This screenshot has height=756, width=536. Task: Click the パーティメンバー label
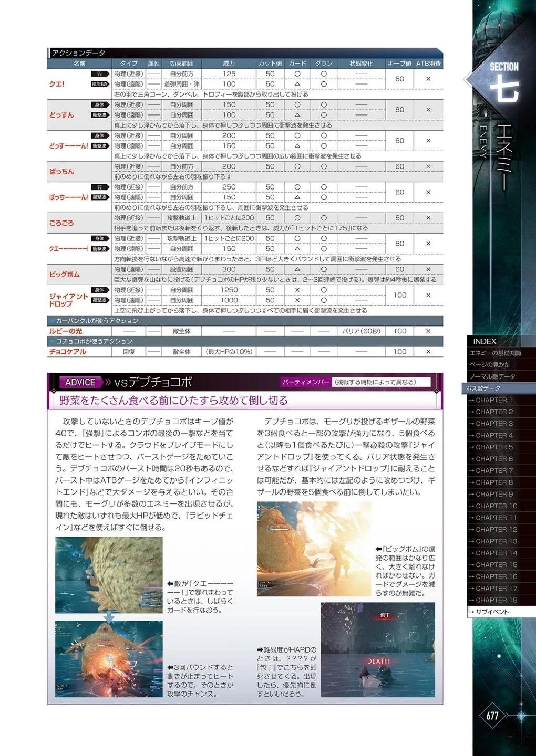[306, 382]
